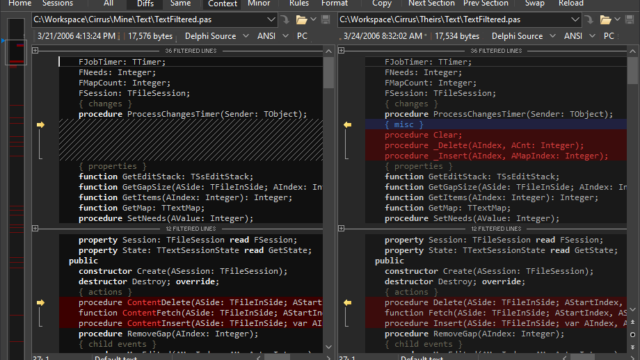Expand the left path history dropdown
The width and height of the screenshot is (640, 360).
pos(271,20)
